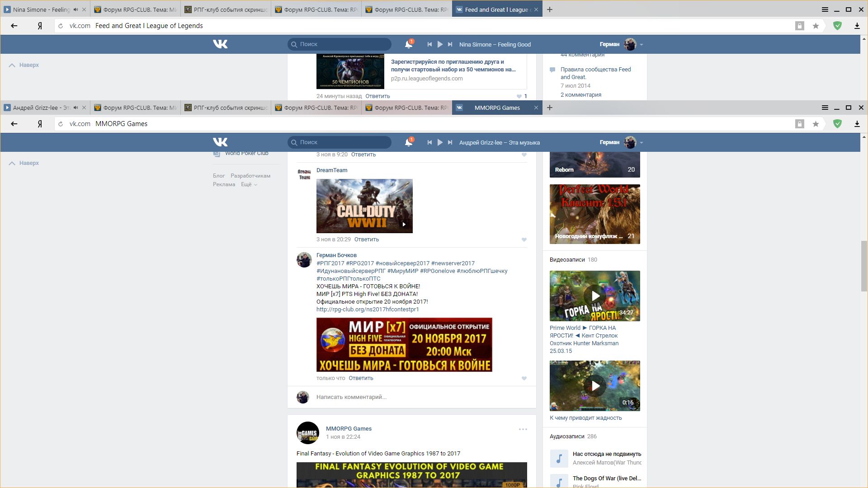Mute sound on the Nina Simone tab
Image resolution: width=868 pixels, height=488 pixels.
pos(76,9)
